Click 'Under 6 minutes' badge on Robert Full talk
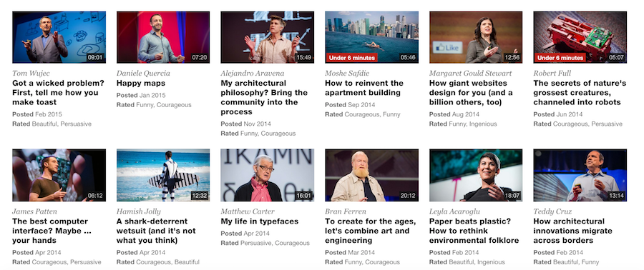 (560, 58)
